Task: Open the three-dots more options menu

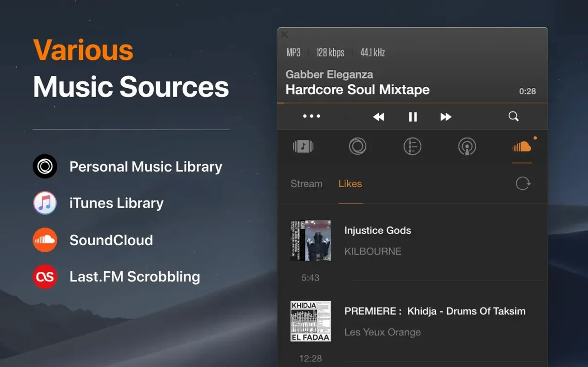Action: coord(311,116)
